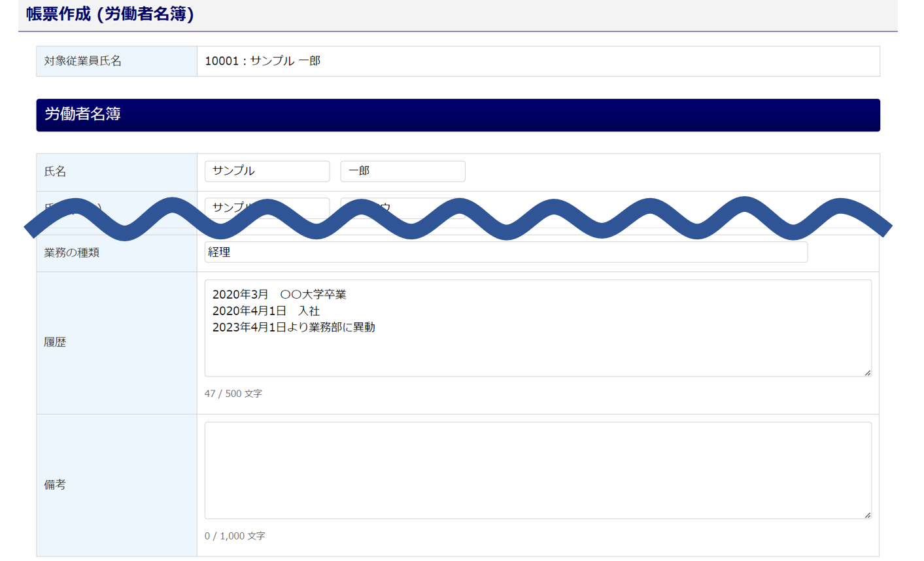Click the 労働者名簿 section header bar
Viewport: 924px width, 561px height.
tap(458, 115)
